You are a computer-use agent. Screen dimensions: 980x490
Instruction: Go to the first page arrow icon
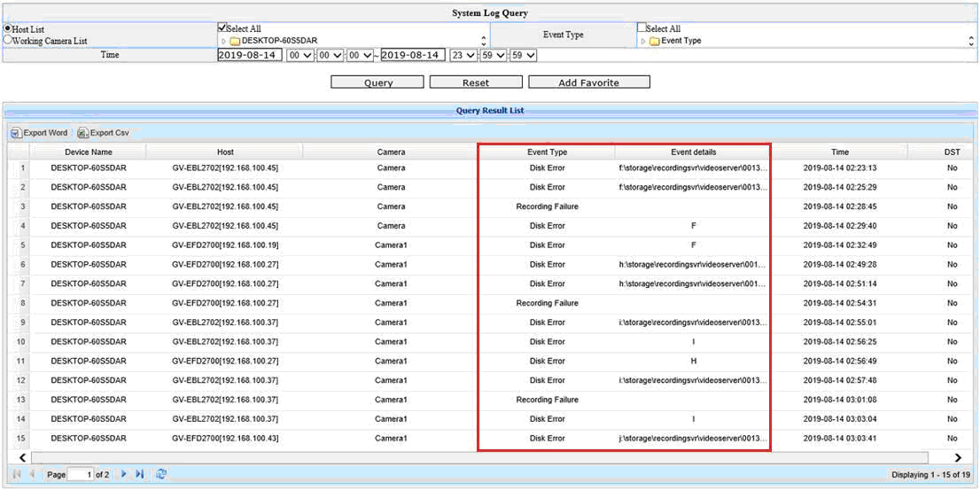point(17,474)
